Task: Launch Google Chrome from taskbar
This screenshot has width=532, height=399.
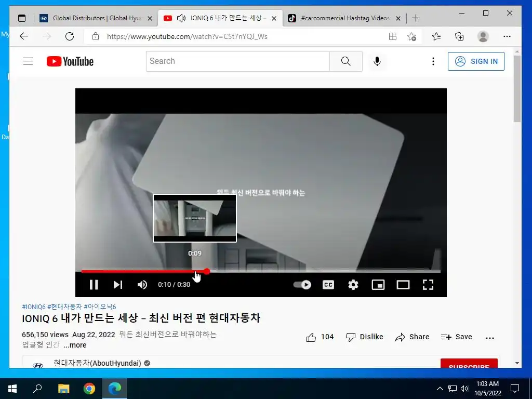Action: pos(89,389)
